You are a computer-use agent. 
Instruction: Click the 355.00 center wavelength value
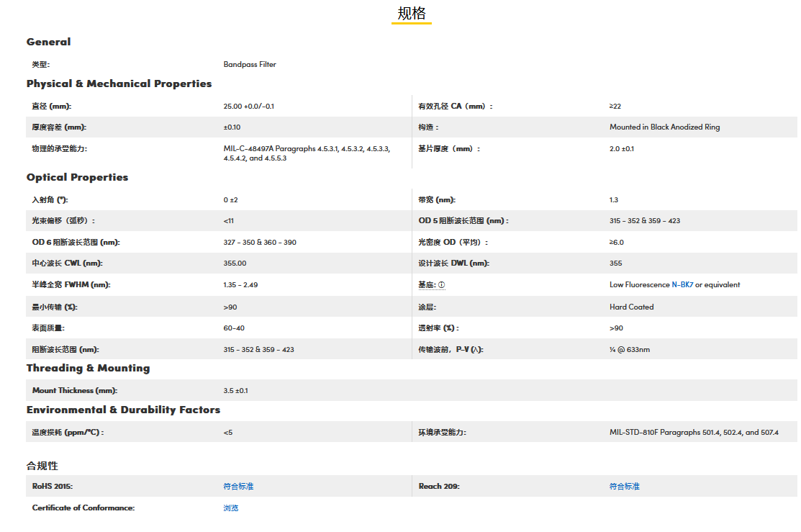pos(235,263)
